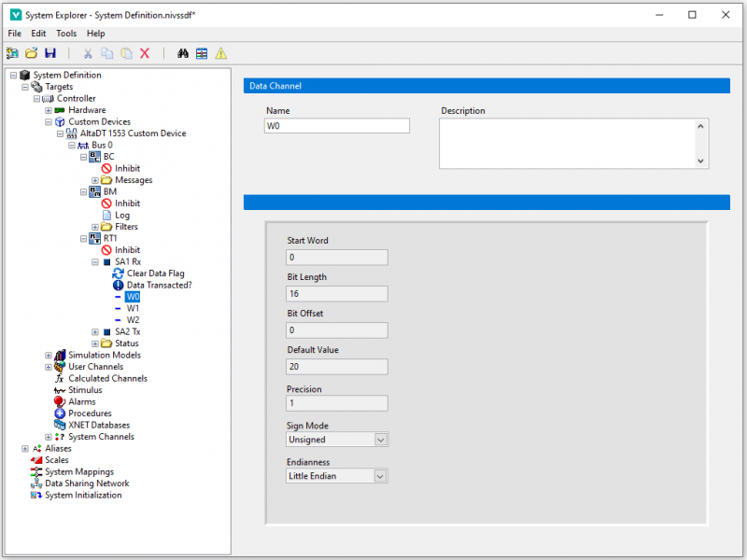Screen dimensions: 747x560
Task: Select the Inhibit item under RT1
Action: [x=127, y=250]
